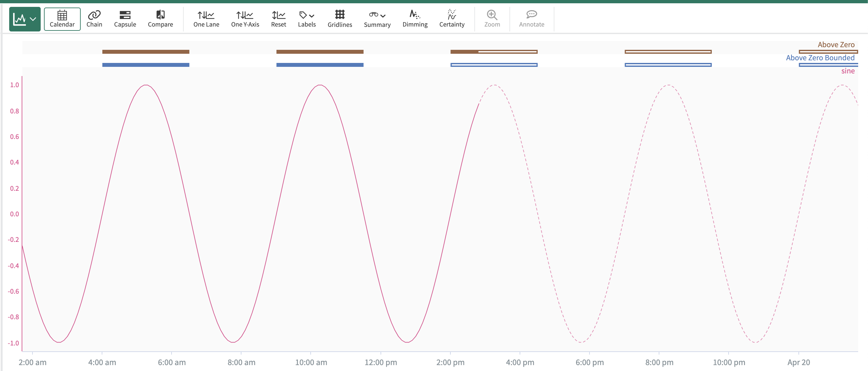The height and width of the screenshot is (371, 868).
Task: Expand the Summary dropdown
Action: pyautogui.click(x=377, y=19)
